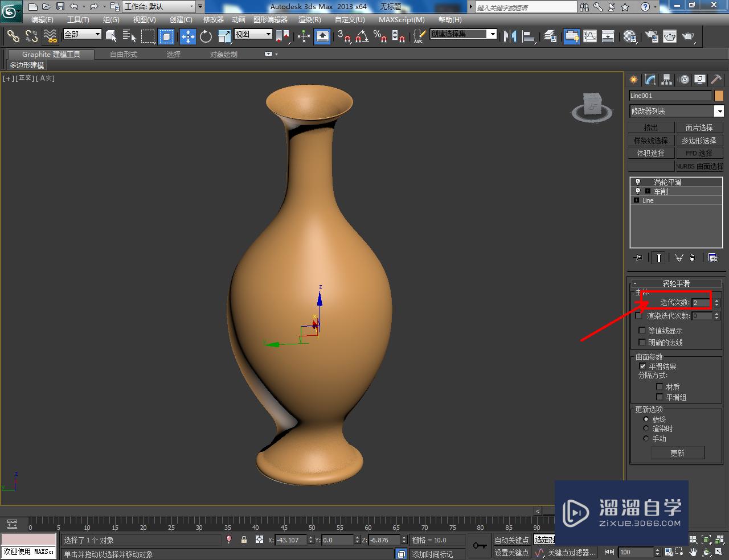Open the Curve Editor icon

(590, 36)
